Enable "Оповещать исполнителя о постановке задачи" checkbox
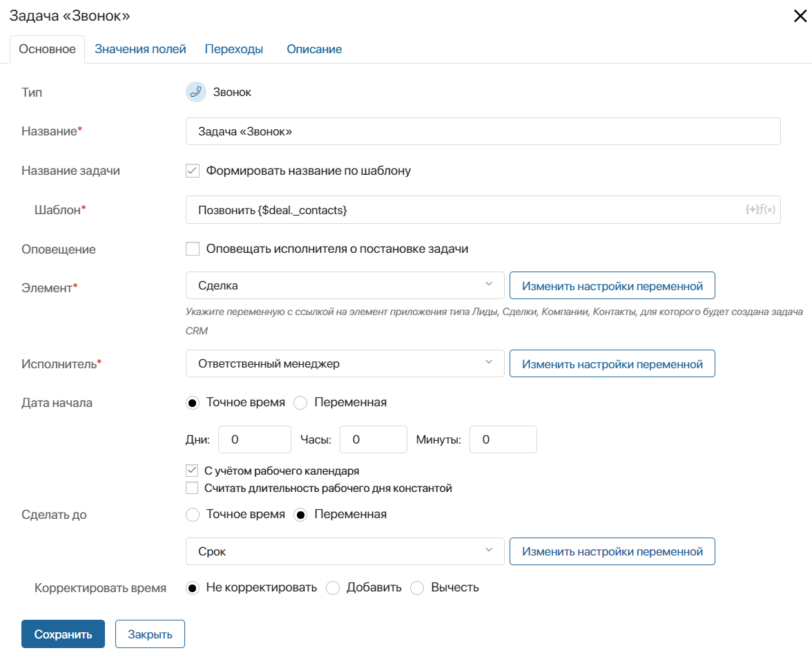812x655 pixels. pyautogui.click(x=193, y=249)
